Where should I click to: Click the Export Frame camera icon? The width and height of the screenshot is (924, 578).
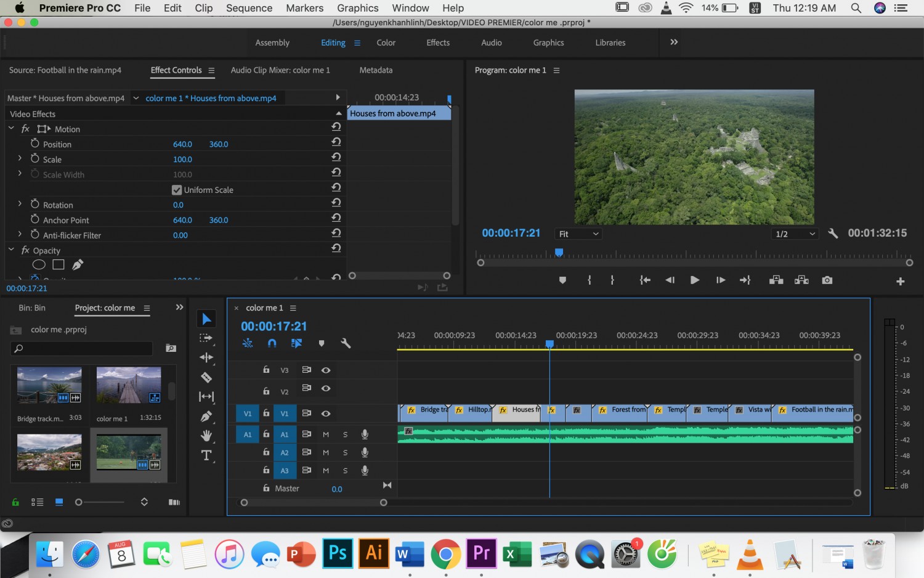[827, 280]
